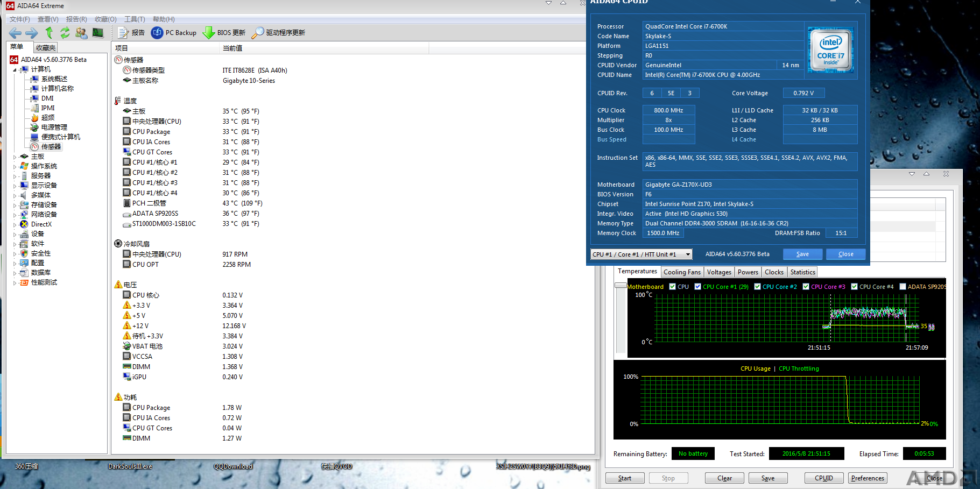
Task: Open 收藏(O) menu
Action: 105,19
